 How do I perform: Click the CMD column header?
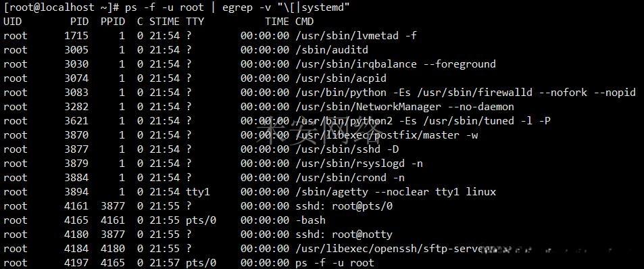pos(304,22)
